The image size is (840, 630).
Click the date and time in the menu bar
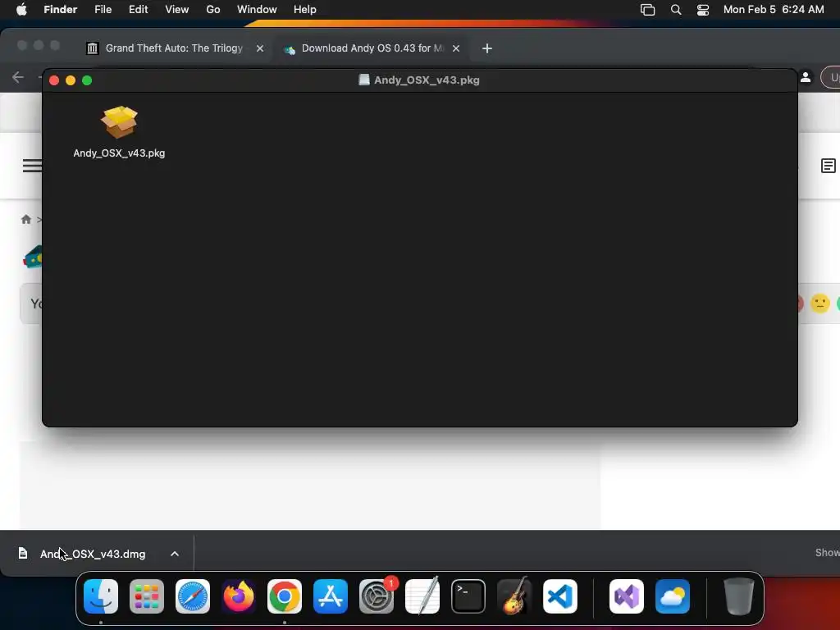[x=774, y=9]
